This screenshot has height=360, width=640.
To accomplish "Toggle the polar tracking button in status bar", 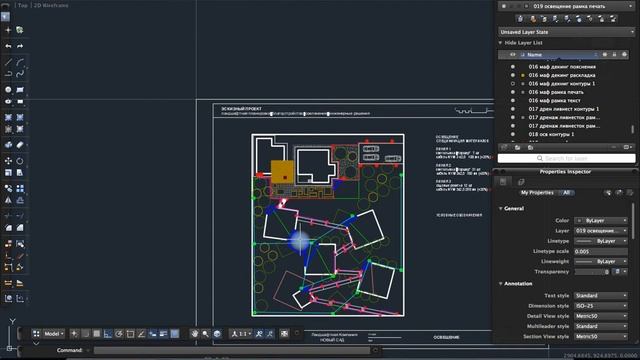I will (119, 333).
